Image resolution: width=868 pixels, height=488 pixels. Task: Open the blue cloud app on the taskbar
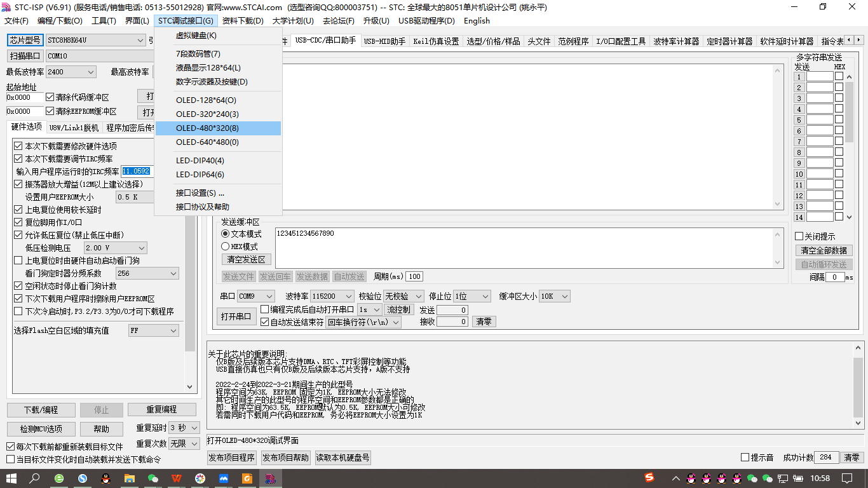tap(224, 478)
